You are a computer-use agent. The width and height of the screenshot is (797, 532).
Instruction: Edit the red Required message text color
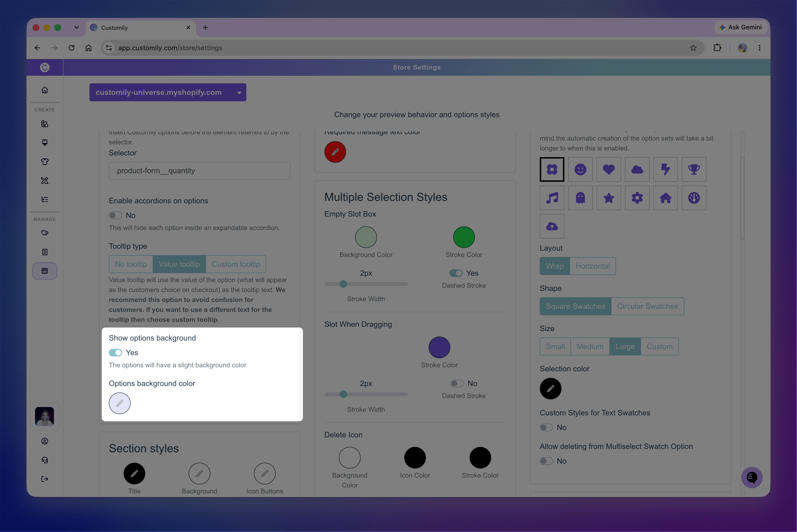(x=335, y=152)
